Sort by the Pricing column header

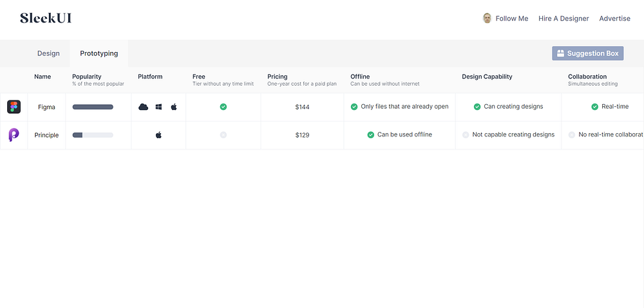tap(278, 77)
